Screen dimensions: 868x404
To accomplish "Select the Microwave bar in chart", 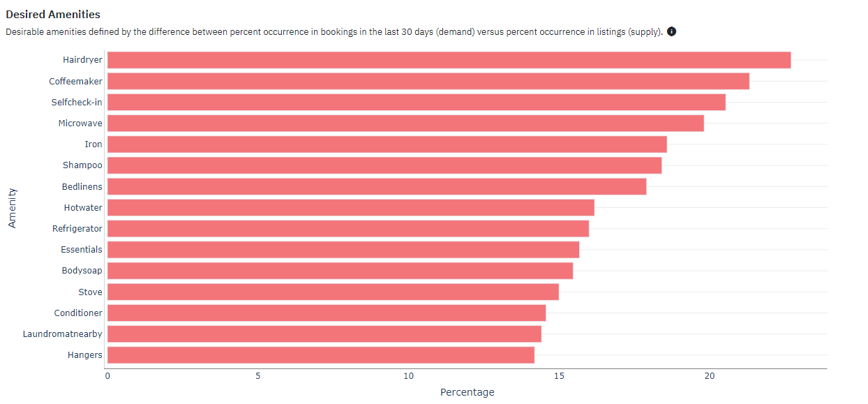I will coord(405,124).
